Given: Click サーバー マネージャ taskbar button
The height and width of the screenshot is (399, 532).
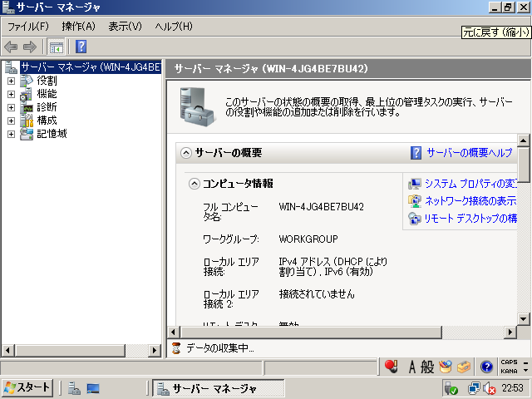Looking at the screenshot, I should (x=218, y=388).
